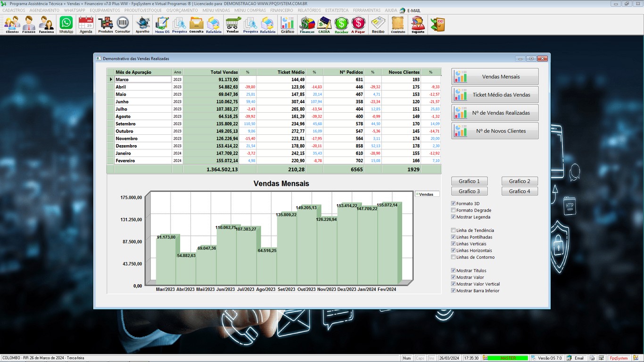
Task: Open the Funciona employees icon
Action: coord(46,25)
